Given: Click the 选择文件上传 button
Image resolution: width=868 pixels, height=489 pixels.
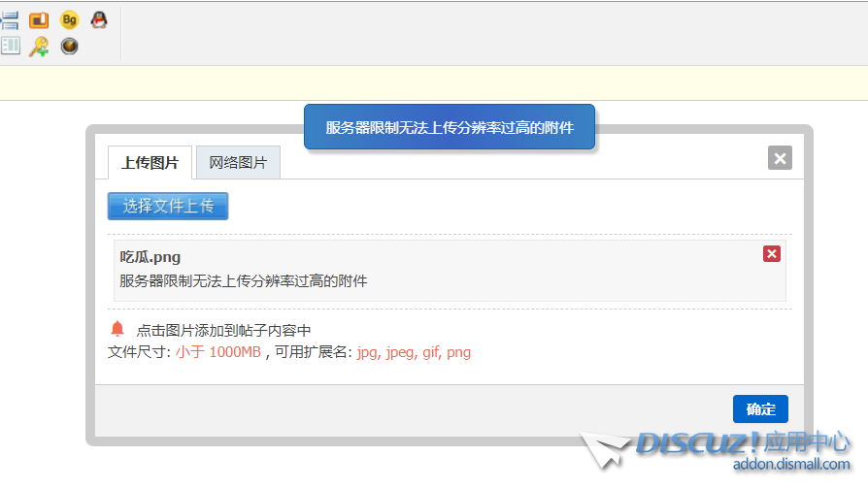Looking at the screenshot, I should 168,206.
